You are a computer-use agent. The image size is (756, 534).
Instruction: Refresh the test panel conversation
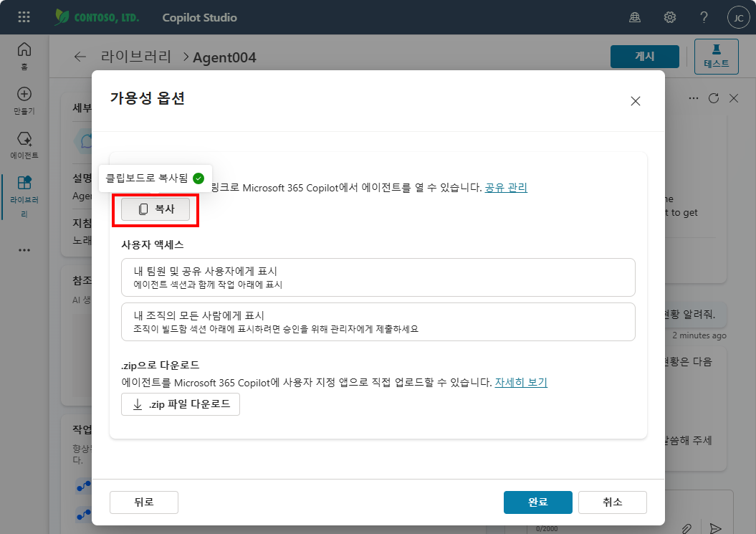coord(714,98)
